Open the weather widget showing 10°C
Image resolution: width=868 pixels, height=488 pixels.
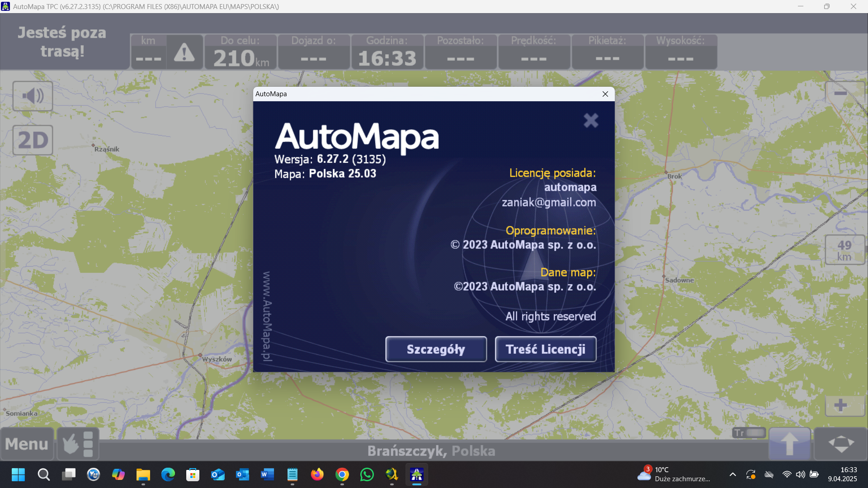pos(674,474)
